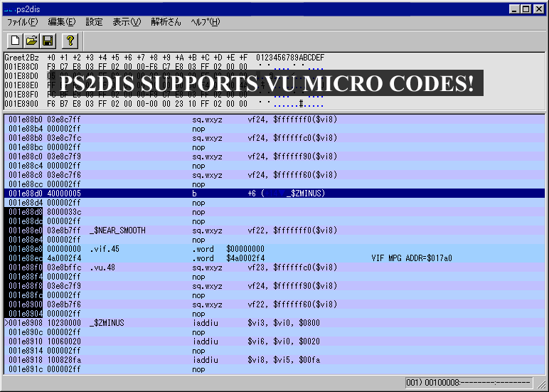This screenshot has width=549, height=392.
Task: Select the nop row at 001e891c
Action: [x=274, y=369]
